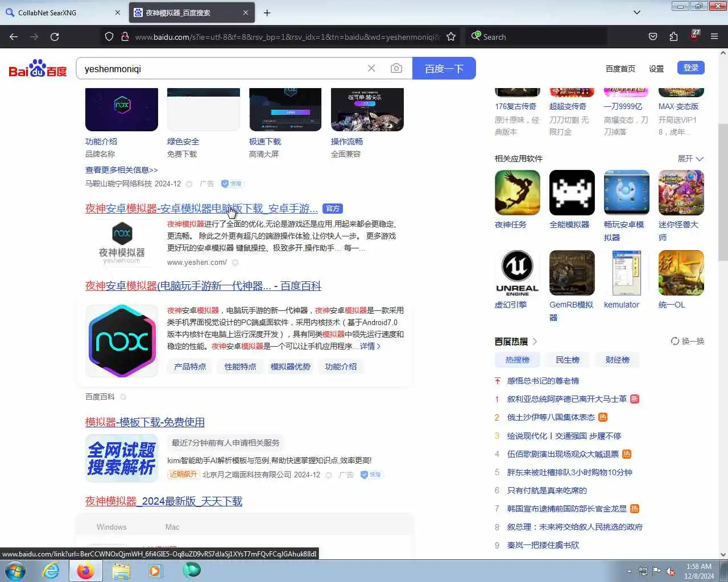Expand 百度热搜 with the arrow
The height and width of the screenshot is (582, 728).
coord(535,342)
